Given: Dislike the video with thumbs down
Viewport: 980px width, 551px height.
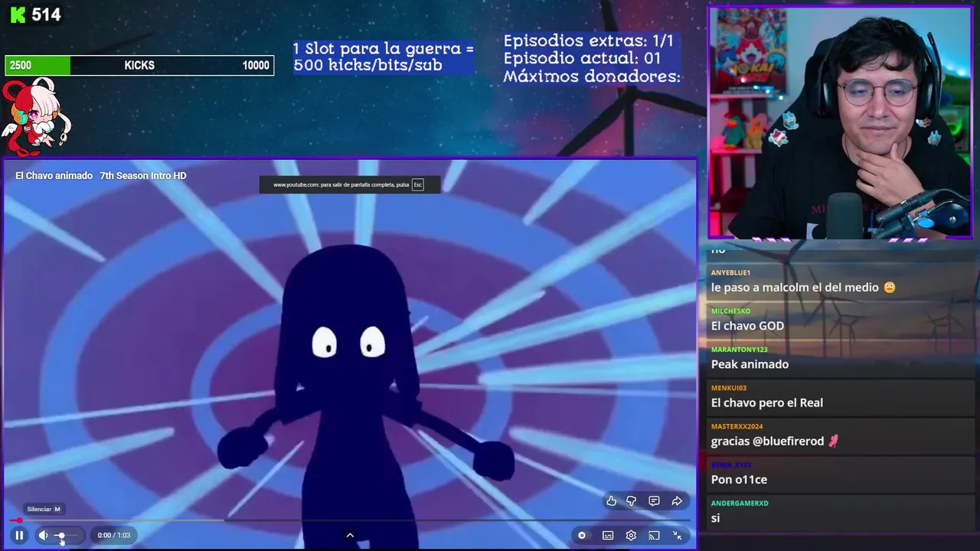Looking at the screenshot, I should point(632,501).
